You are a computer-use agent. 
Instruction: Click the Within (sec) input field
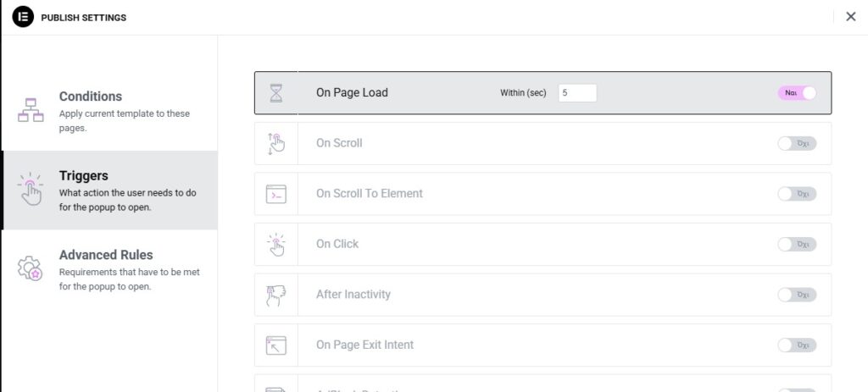pos(577,93)
